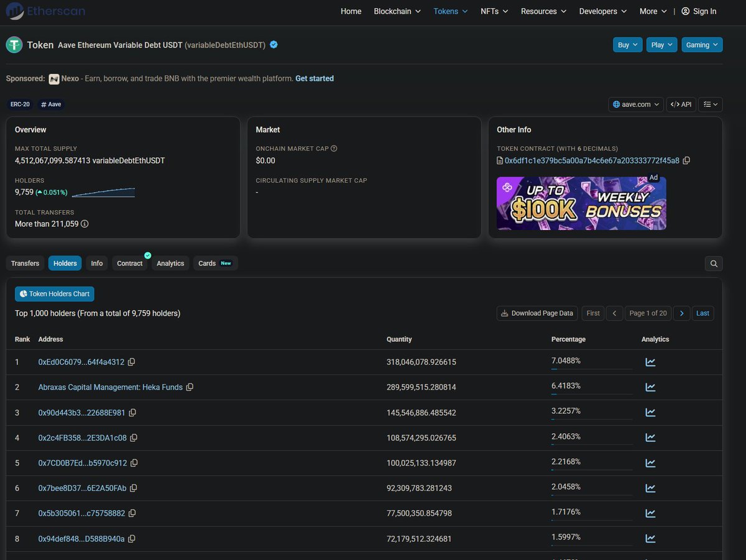Open analytics chart for rank 7 holder
746x560 pixels.
[x=650, y=513]
